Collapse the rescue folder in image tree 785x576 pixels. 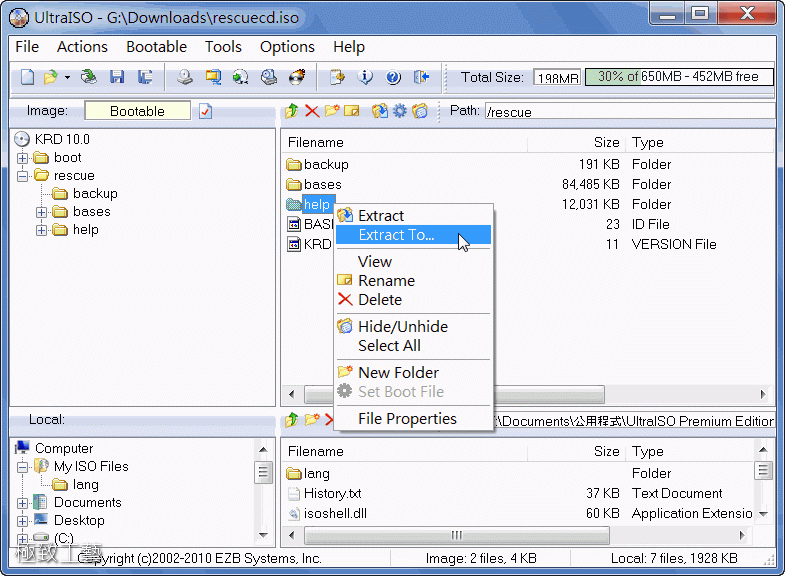[x=22, y=176]
